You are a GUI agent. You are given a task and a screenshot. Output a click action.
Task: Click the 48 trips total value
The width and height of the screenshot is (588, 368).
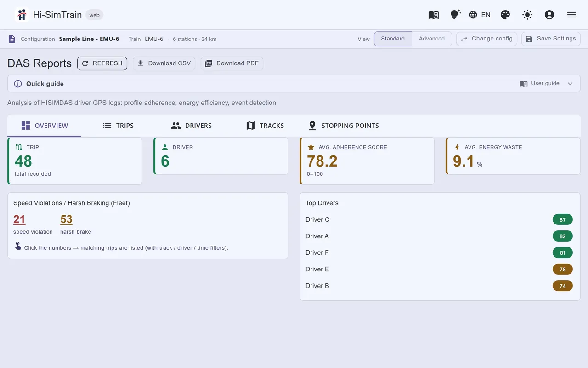[x=23, y=161]
